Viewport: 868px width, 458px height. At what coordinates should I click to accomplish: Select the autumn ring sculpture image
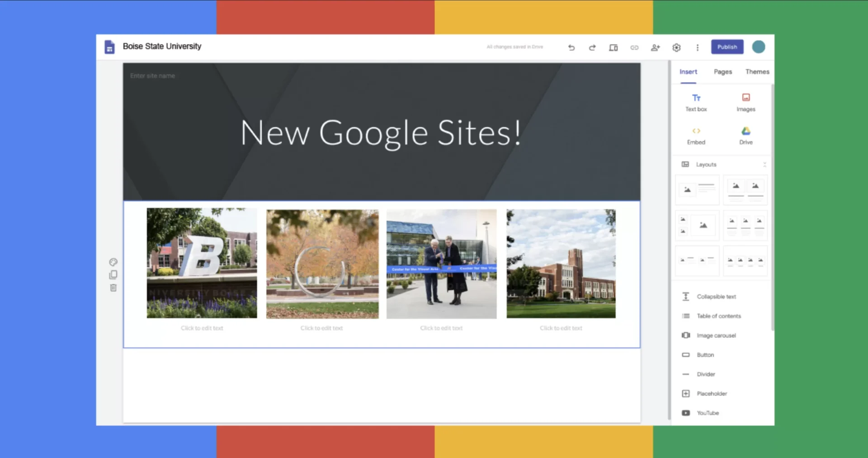click(x=322, y=264)
